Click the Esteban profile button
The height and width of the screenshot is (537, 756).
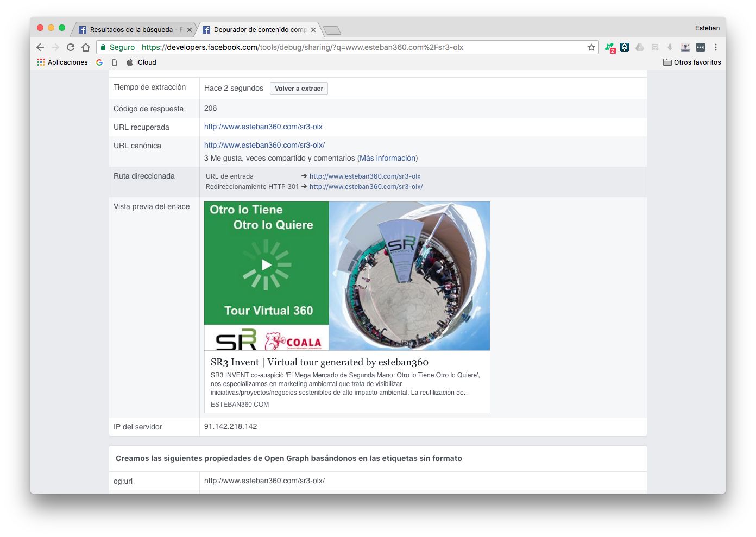(707, 28)
